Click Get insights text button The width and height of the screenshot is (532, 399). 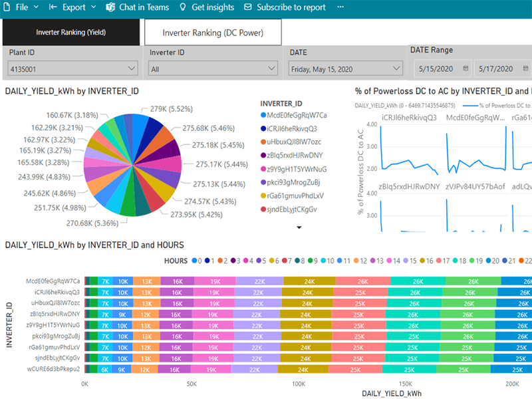pos(213,7)
